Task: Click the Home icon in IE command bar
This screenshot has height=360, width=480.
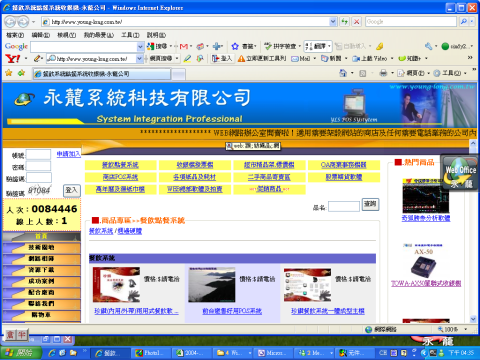Action: 343,73
